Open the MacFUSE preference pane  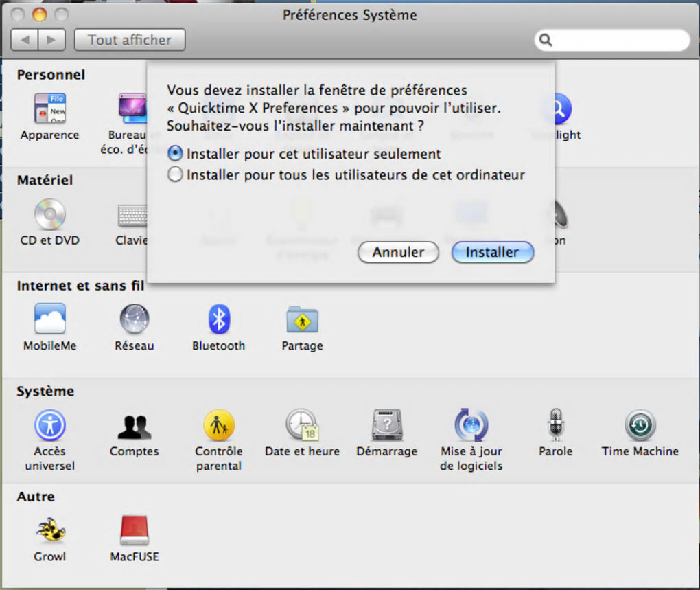134,530
